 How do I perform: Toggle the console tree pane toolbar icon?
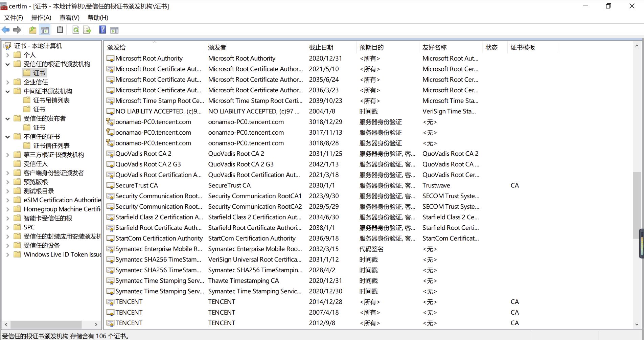click(x=45, y=30)
